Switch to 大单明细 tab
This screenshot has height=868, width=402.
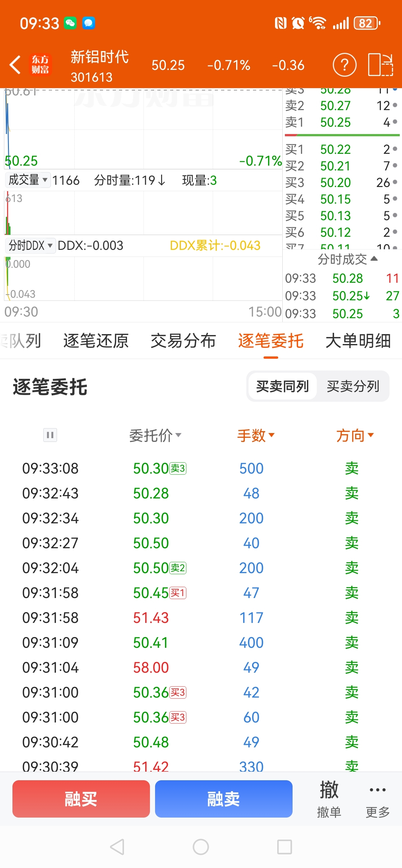coord(358,341)
